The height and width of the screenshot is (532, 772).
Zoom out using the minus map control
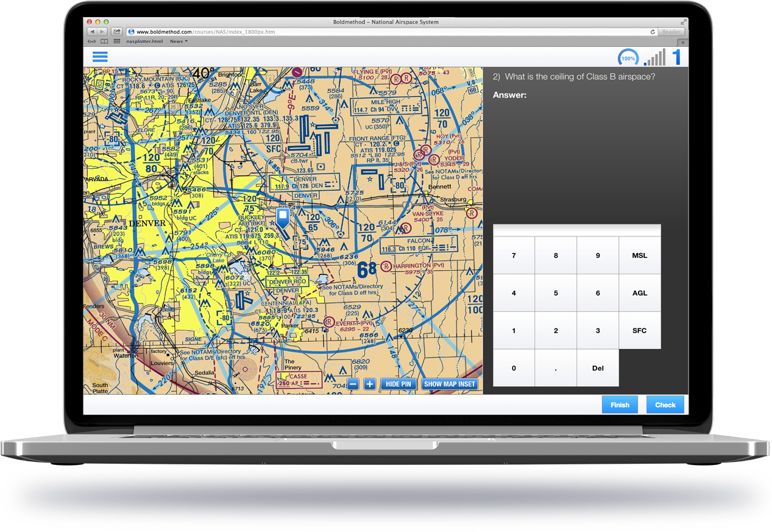354,384
